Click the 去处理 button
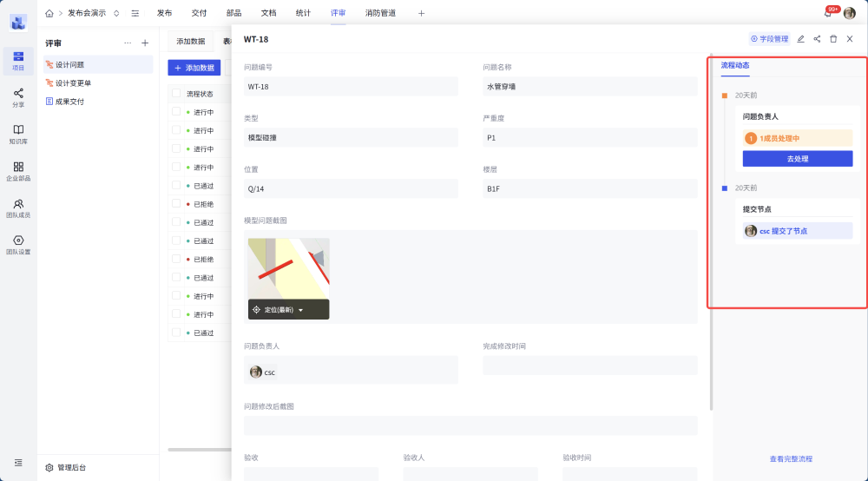The height and width of the screenshot is (481, 868). 798,159
